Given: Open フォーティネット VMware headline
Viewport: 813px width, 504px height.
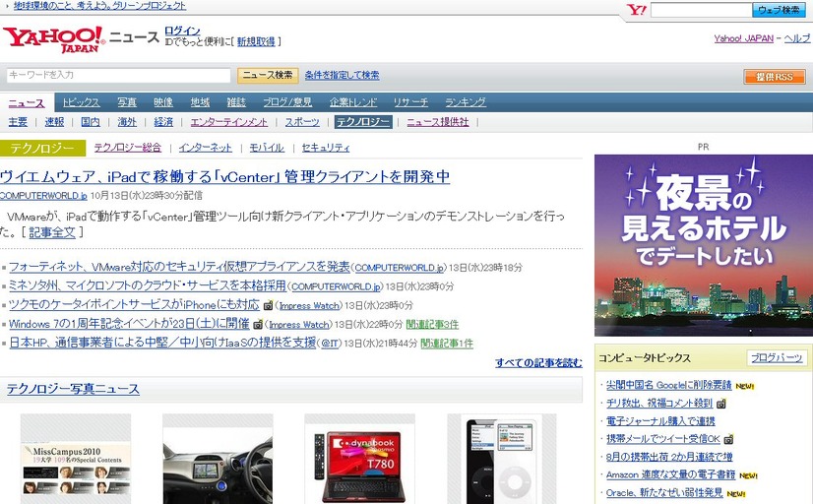Looking at the screenshot, I should point(179,267).
